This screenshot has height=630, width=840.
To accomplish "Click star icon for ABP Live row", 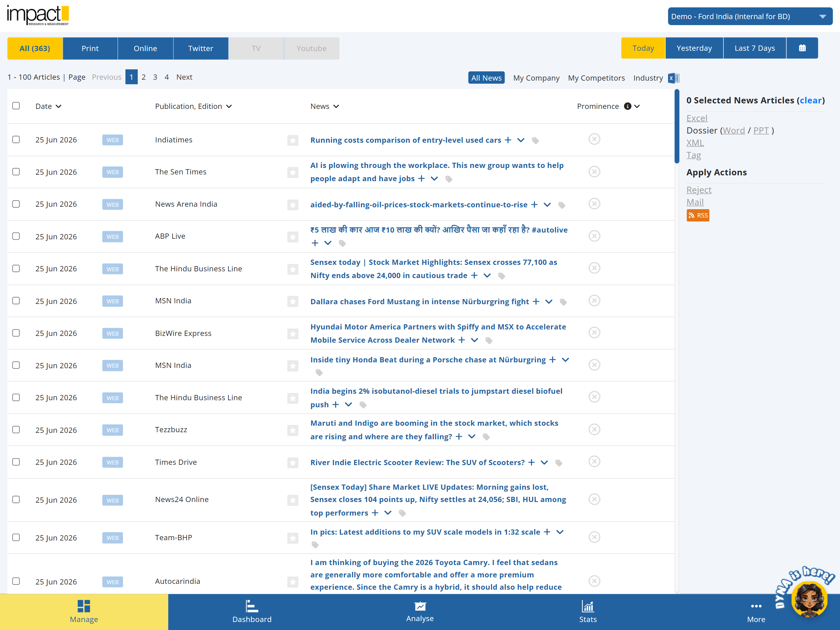I will tap(292, 237).
